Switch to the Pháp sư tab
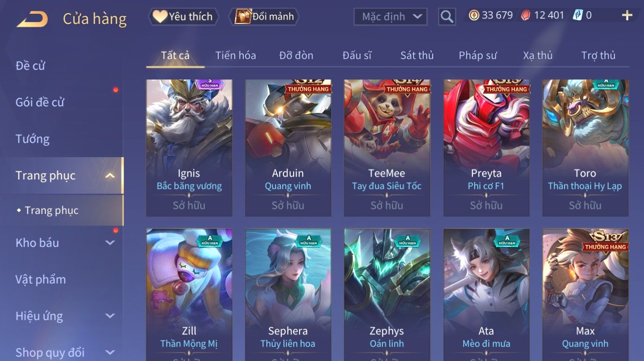The image size is (644, 361). (x=478, y=56)
